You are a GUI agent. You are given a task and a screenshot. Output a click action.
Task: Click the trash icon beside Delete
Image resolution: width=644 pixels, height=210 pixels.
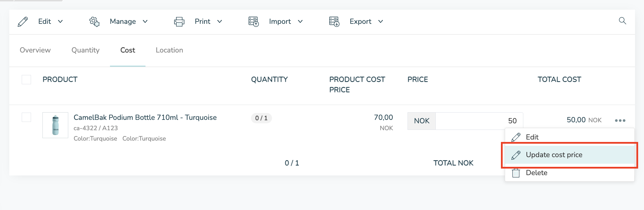[x=516, y=173]
